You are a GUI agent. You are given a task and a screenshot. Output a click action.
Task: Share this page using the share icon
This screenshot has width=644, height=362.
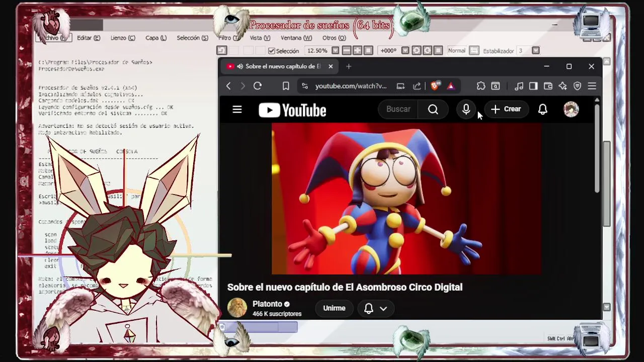click(x=417, y=86)
